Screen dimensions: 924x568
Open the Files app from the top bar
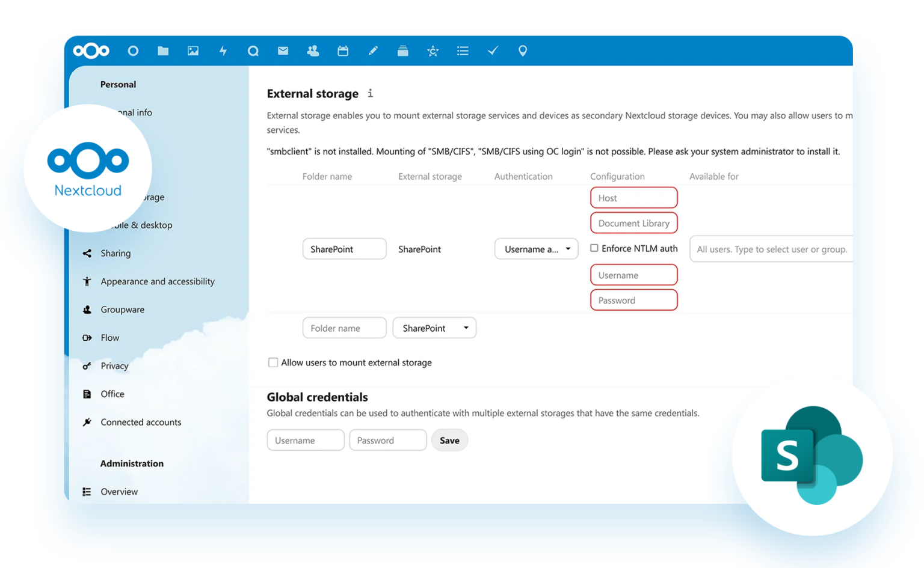coord(162,50)
